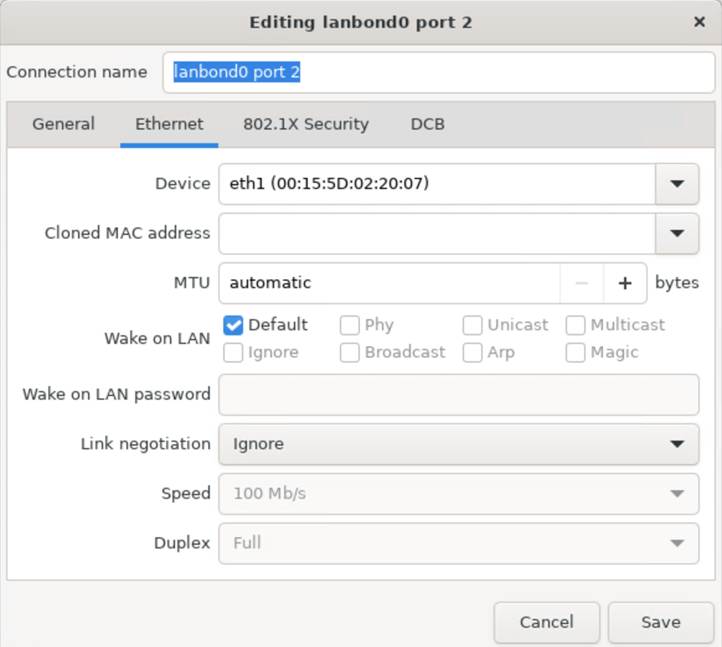
Task: Close the Editing lanbond0 port 2 dialog
Action: [699, 22]
